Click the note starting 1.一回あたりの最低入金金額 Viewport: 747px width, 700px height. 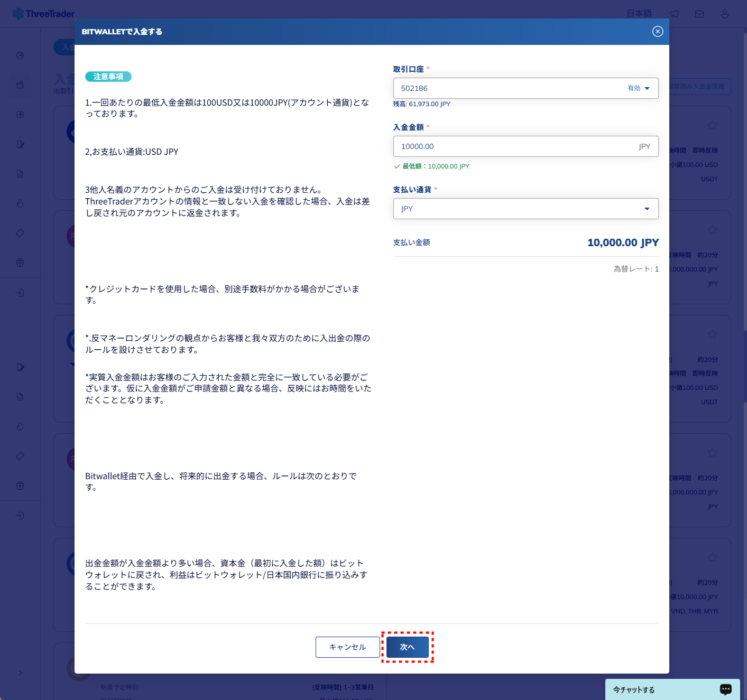tap(227, 108)
